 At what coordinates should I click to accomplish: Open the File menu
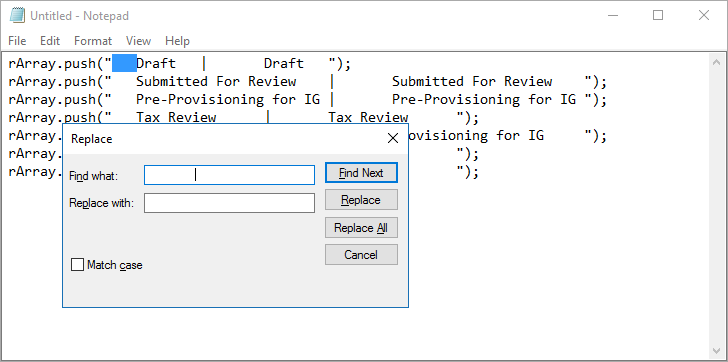click(x=17, y=41)
